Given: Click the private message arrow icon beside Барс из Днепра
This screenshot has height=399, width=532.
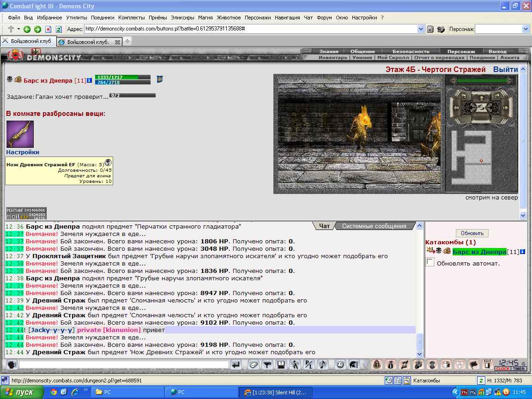Looking at the screenshot, I should pos(431,251).
